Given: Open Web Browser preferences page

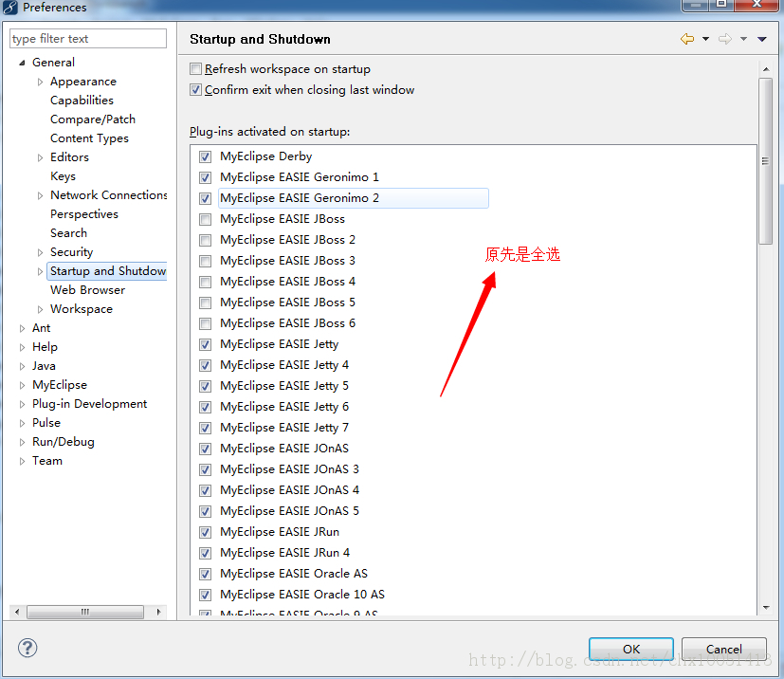Looking at the screenshot, I should click(87, 290).
